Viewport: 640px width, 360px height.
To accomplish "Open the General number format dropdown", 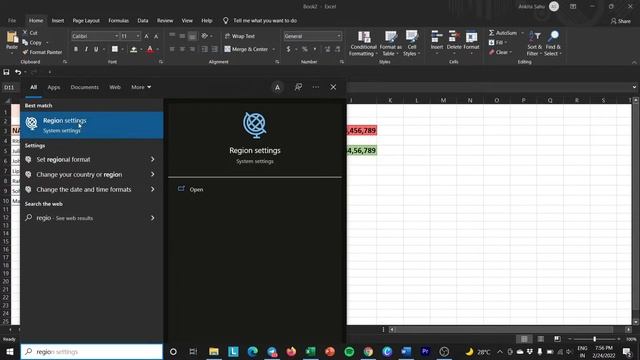I will point(338,36).
